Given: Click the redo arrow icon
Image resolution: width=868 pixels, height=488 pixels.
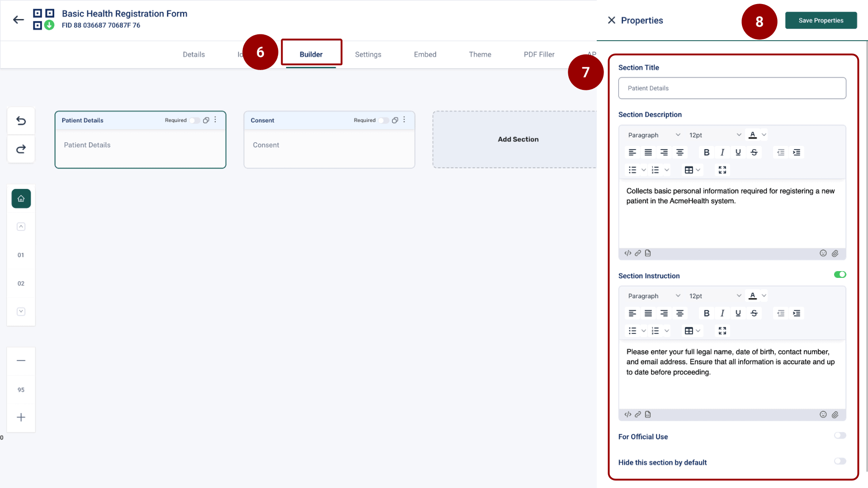Looking at the screenshot, I should click(x=21, y=149).
